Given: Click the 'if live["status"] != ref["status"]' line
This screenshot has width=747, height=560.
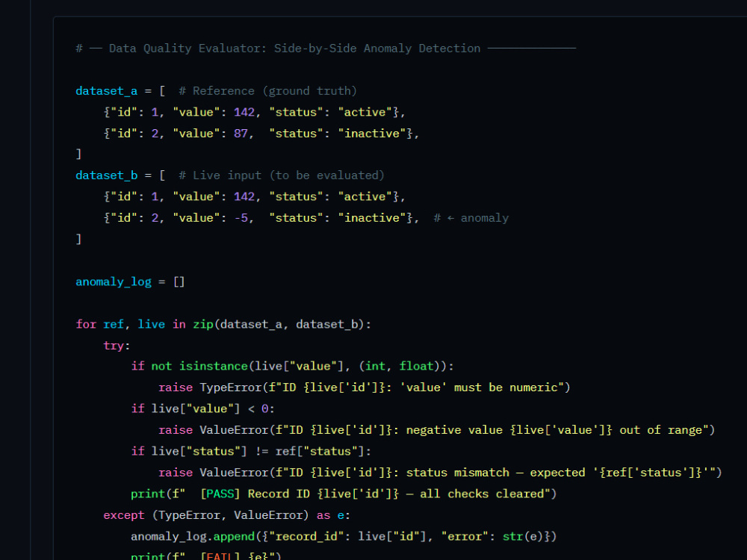Looking at the screenshot, I should coord(250,452).
